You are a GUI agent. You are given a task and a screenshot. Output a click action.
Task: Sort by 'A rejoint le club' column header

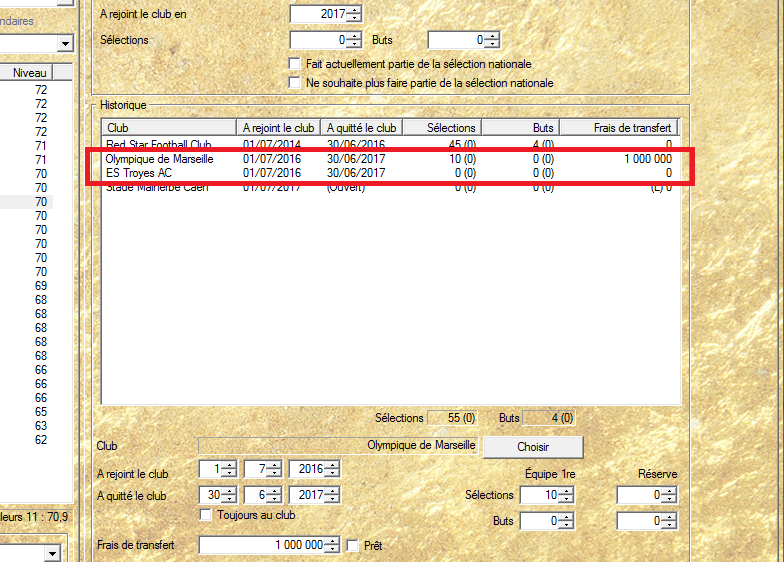point(278,128)
